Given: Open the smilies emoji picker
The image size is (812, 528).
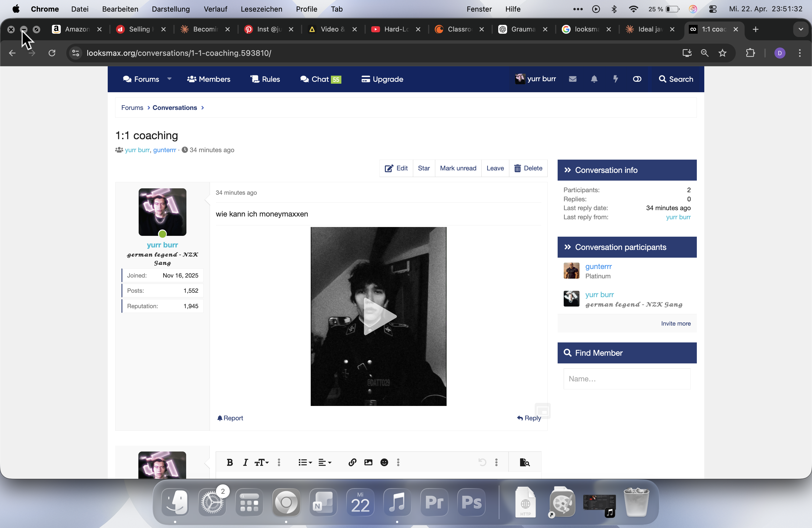Looking at the screenshot, I should coord(384,463).
